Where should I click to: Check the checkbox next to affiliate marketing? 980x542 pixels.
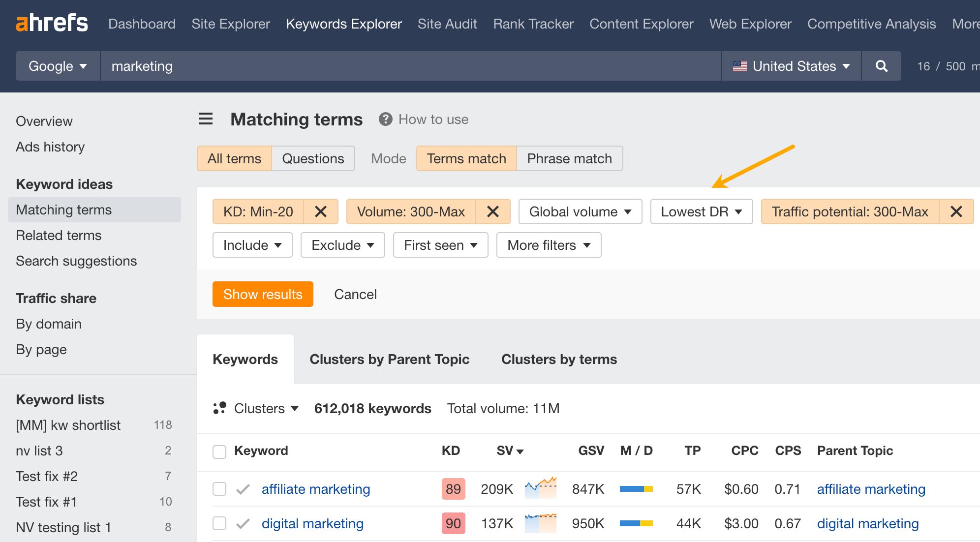coord(219,489)
